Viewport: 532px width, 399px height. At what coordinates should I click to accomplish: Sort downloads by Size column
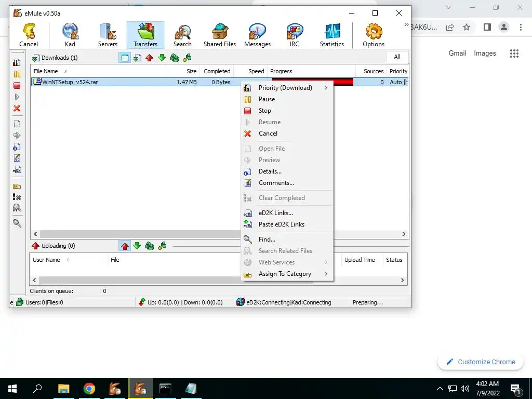pos(182,71)
